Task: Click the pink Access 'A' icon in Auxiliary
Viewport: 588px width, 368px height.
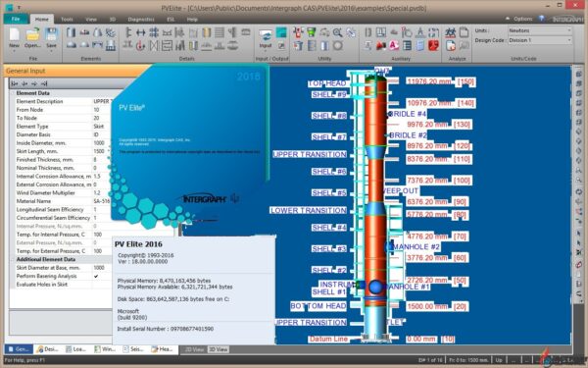Action: 394,46
